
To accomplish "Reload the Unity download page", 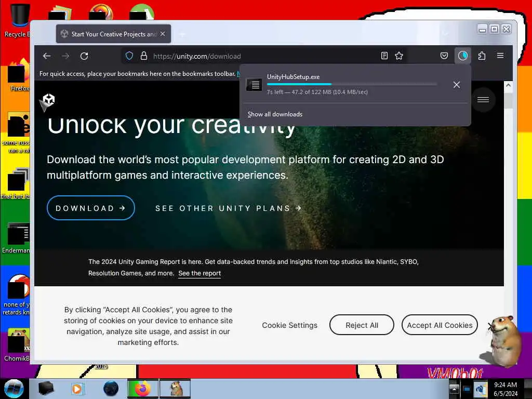I will tap(84, 56).
